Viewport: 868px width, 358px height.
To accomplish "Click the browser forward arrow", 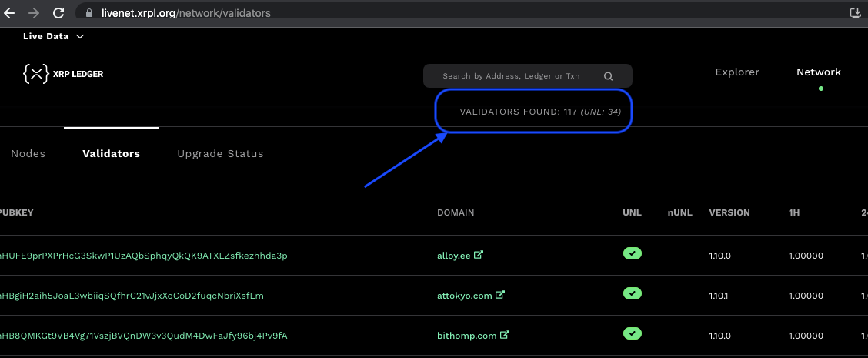I will tap(33, 13).
